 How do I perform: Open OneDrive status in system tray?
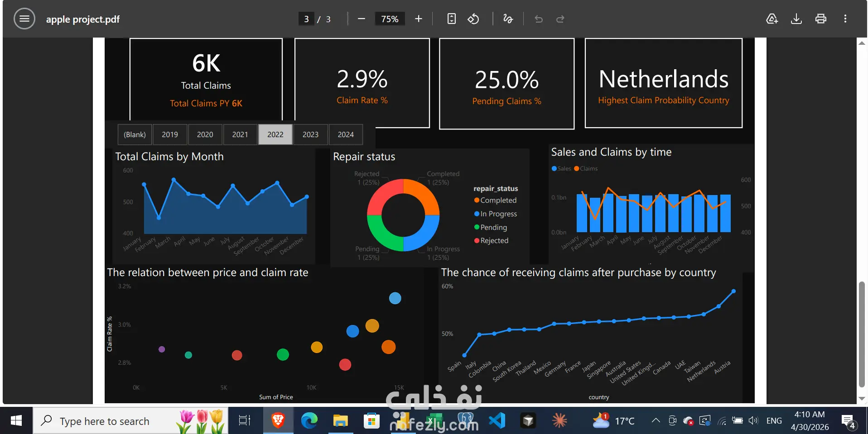689,421
